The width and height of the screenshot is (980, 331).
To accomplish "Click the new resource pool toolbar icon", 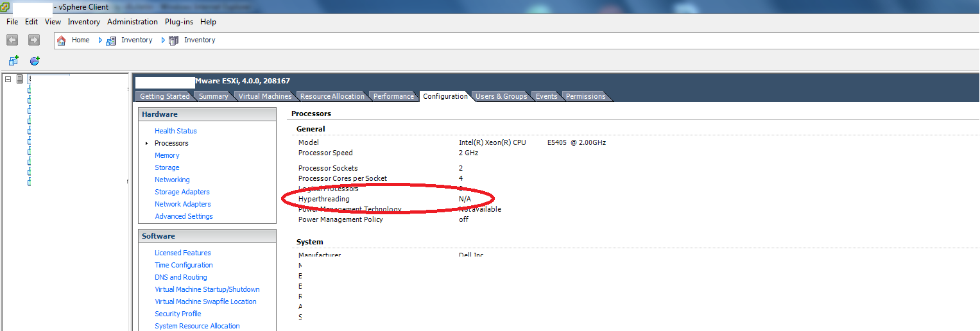I will [35, 61].
